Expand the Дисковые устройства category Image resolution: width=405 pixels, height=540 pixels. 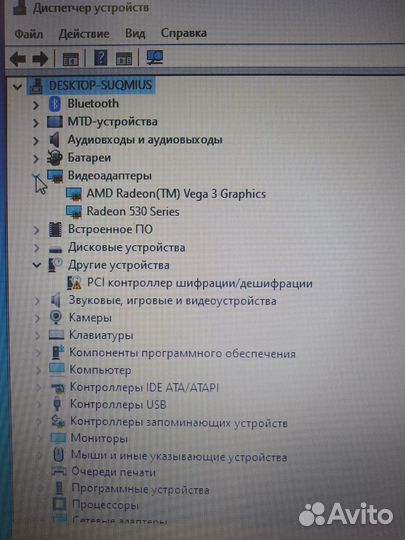36,248
